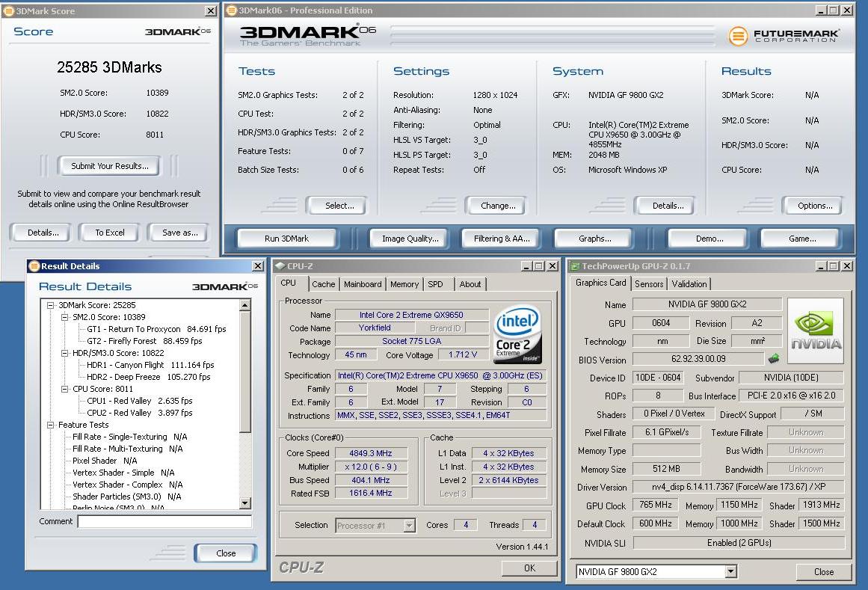Open the NVIDIA GF 9800 GX2 card dropdown
The width and height of the screenshot is (868, 590).
coord(730,572)
